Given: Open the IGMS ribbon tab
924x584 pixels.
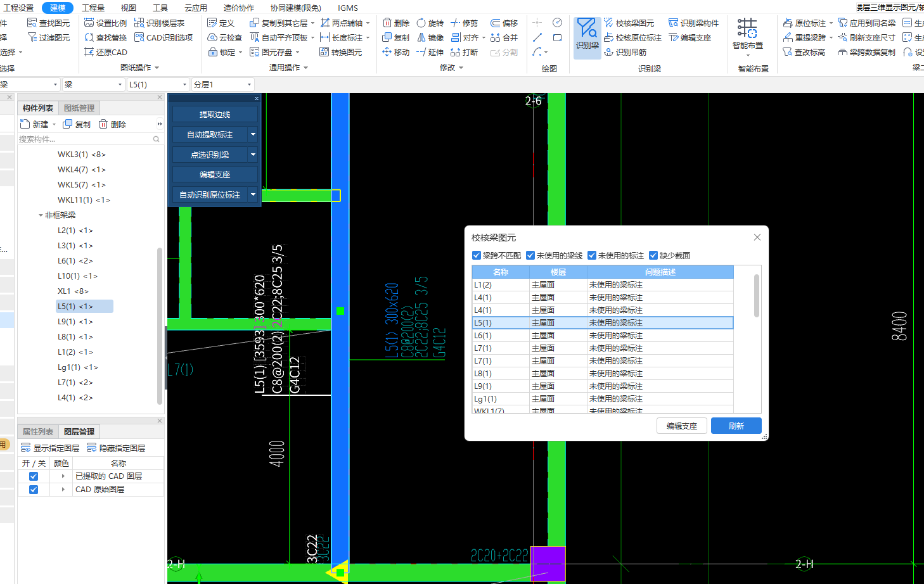Looking at the screenshot, I should [x=348, y=8].
